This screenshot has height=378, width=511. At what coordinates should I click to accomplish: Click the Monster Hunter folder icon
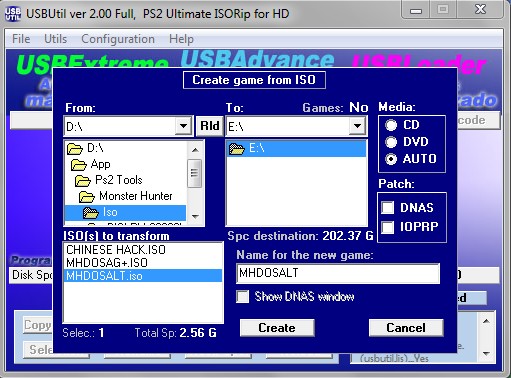(87, 197)
